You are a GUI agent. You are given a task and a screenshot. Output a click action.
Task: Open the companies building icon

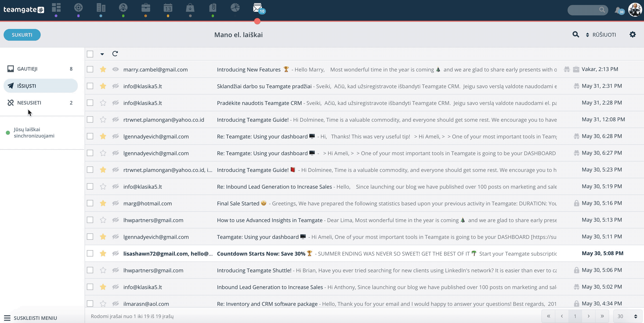pos(101,8)
